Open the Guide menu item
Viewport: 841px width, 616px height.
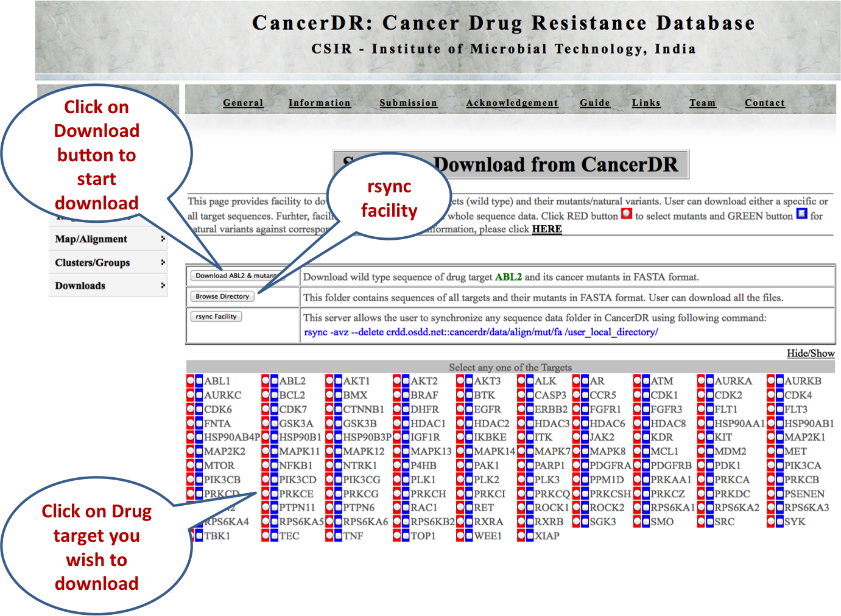click(x=594, y=103)
